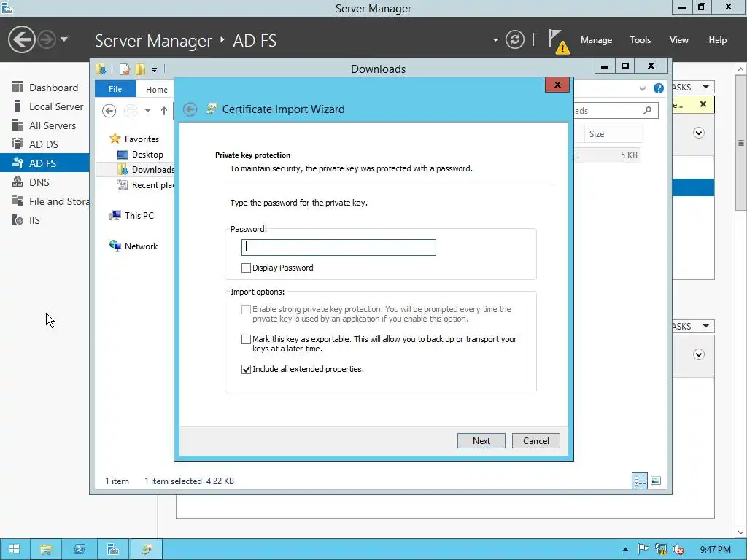Collapse lower section circular chevron

tap(698, 354)
